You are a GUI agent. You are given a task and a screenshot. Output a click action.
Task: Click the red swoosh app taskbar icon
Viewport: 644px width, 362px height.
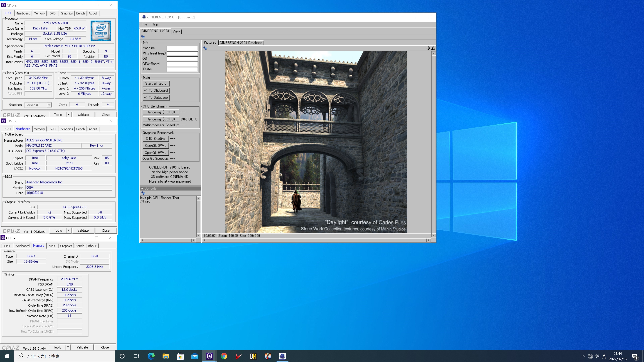(238, 356)
